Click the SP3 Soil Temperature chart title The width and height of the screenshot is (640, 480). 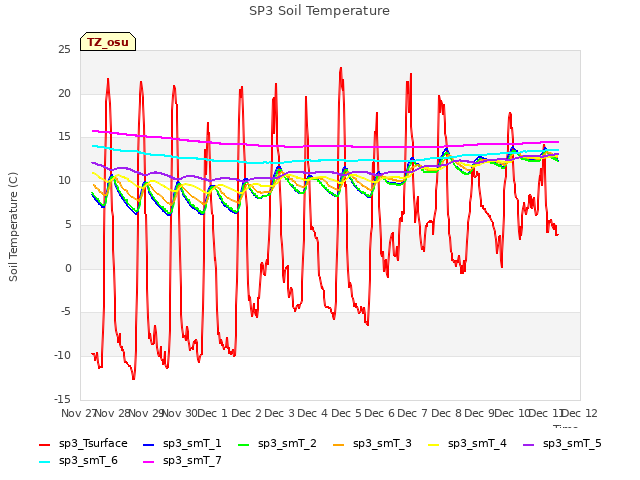click(319, 11)
